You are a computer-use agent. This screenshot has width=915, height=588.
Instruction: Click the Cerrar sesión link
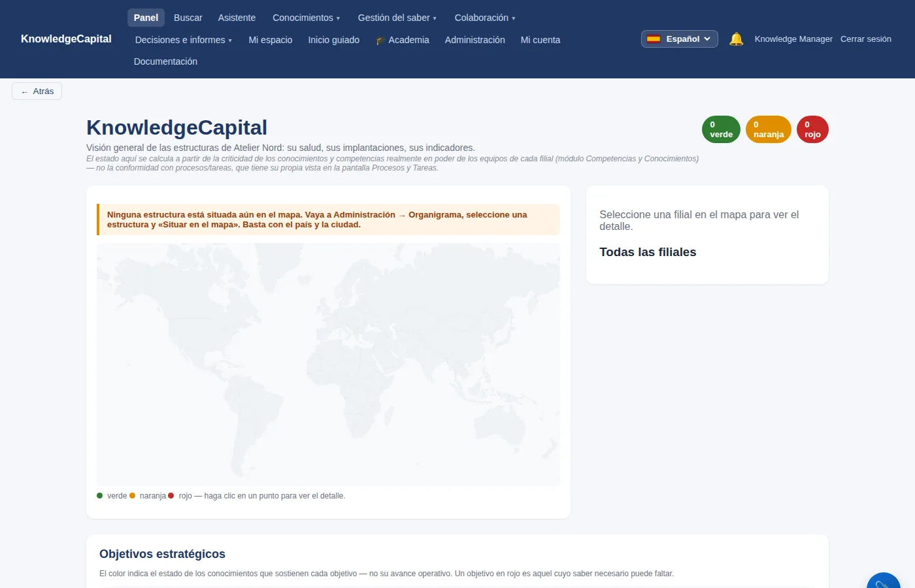click(865, 39)
